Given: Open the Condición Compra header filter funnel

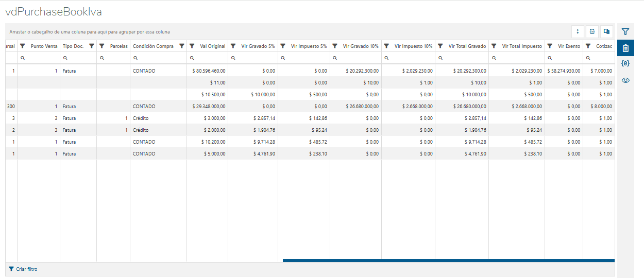Looking at the screenshot, I should tap(181, 46).
